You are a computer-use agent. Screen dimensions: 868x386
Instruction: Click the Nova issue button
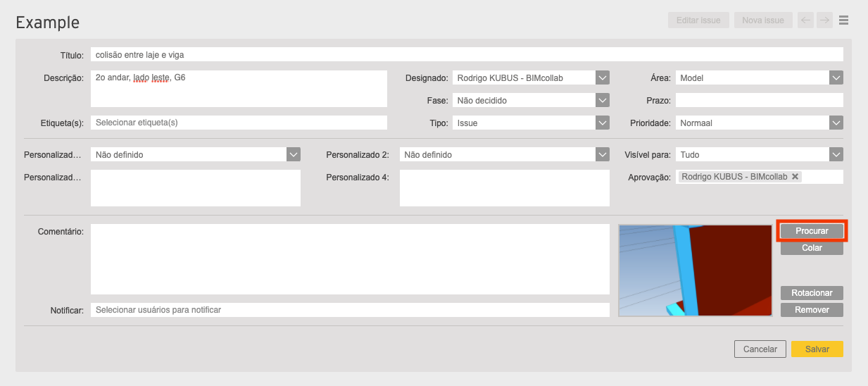click(763, 20)
